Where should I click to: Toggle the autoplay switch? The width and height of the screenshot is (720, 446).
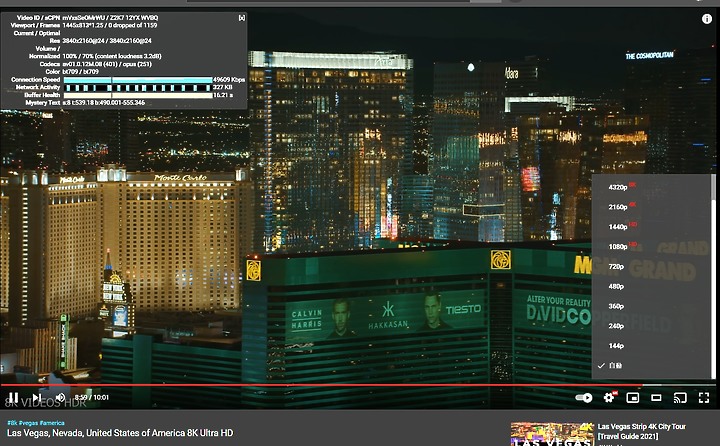584,398
